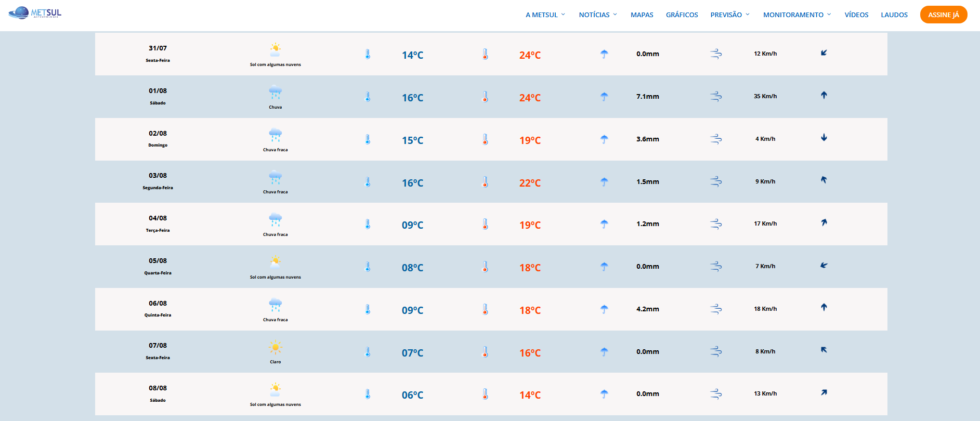980x421 pixels.
Task: Click the umbrella precipitation icon for 06/08
Action: point(604,309)
